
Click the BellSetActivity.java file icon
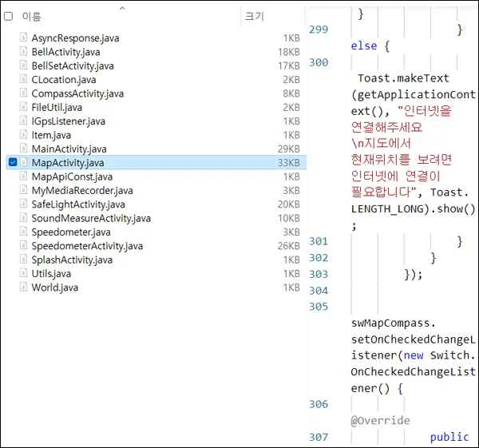[x=23, y=65]
